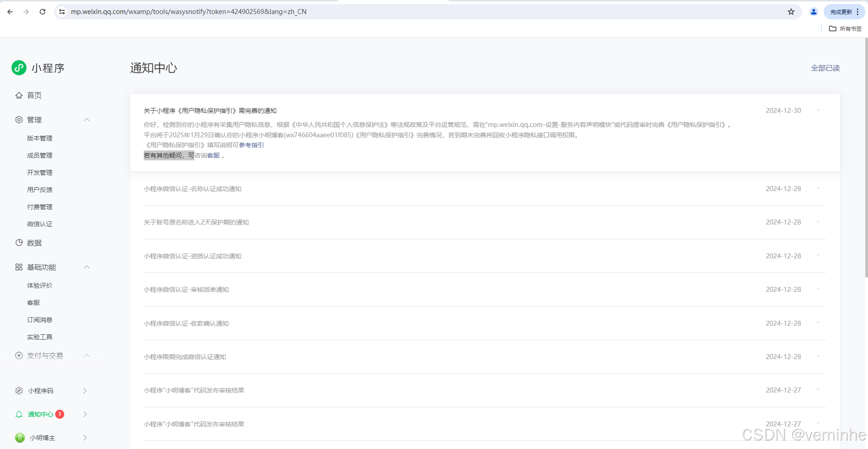Click the 管理 section icon
Screen dimensions: 868x449
[x=19, y=120]
